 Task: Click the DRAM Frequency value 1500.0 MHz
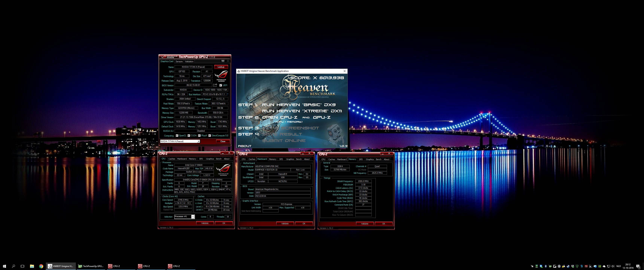363,181
